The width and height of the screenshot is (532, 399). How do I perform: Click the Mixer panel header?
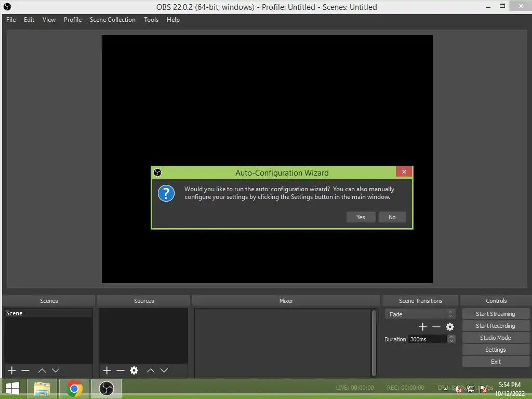click(286, 301)
